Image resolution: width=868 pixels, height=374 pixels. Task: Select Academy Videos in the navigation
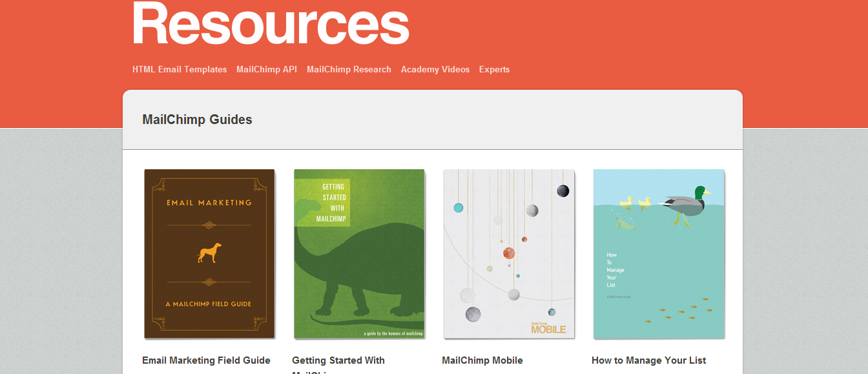[x=435, y=69]
